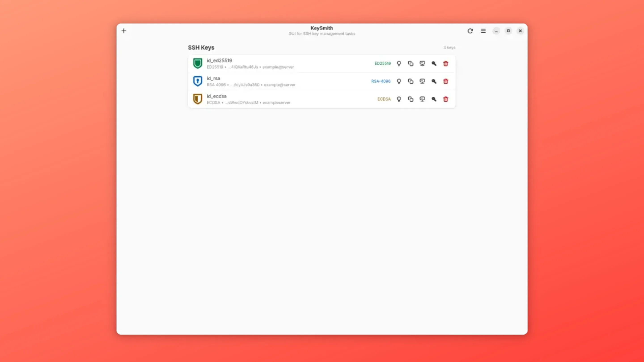Click the SSH Keys heading
This screenshot has width=644, height=362.
(x=201, y=47)
